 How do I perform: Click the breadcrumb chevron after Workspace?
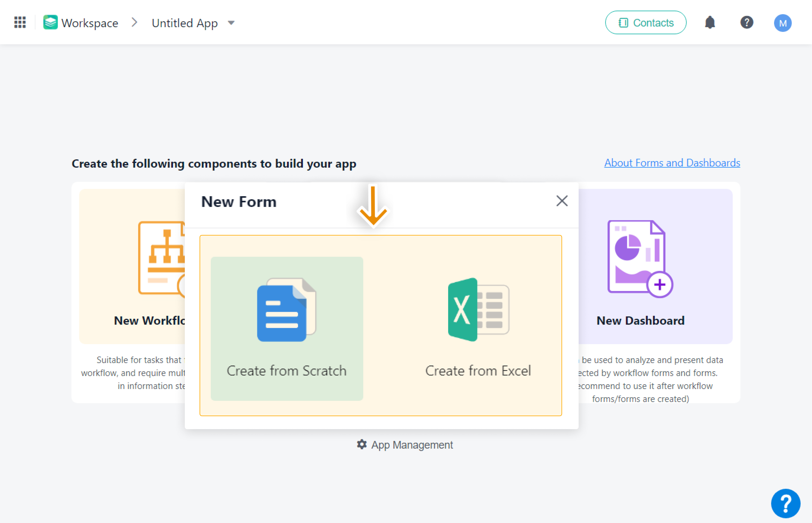[135, 22]
